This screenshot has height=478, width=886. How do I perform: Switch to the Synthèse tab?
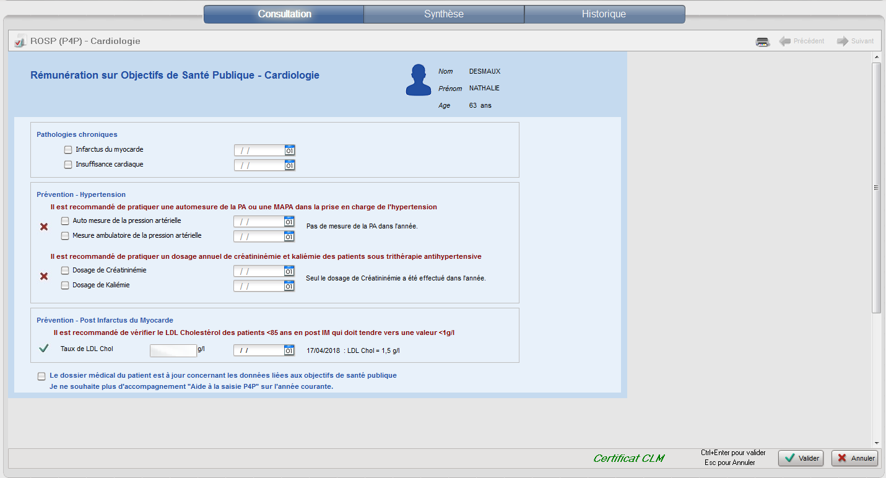(x=443, y=14)
